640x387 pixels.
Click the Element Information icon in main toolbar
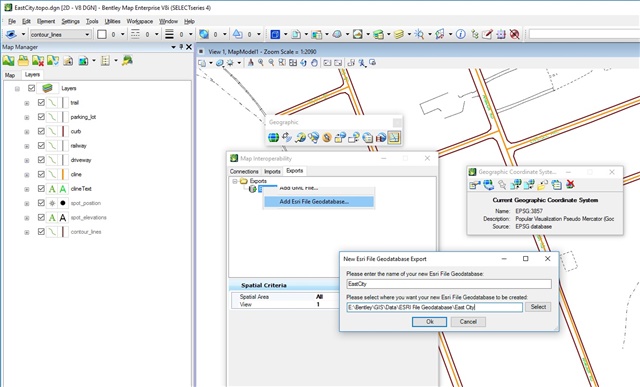(461, 34)
